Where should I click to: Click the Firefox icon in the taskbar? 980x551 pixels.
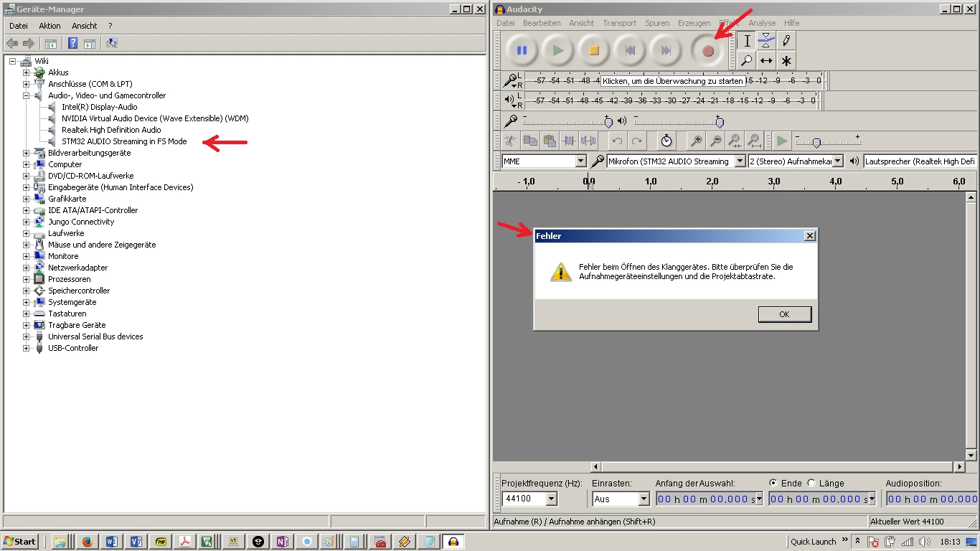[87, 542]
